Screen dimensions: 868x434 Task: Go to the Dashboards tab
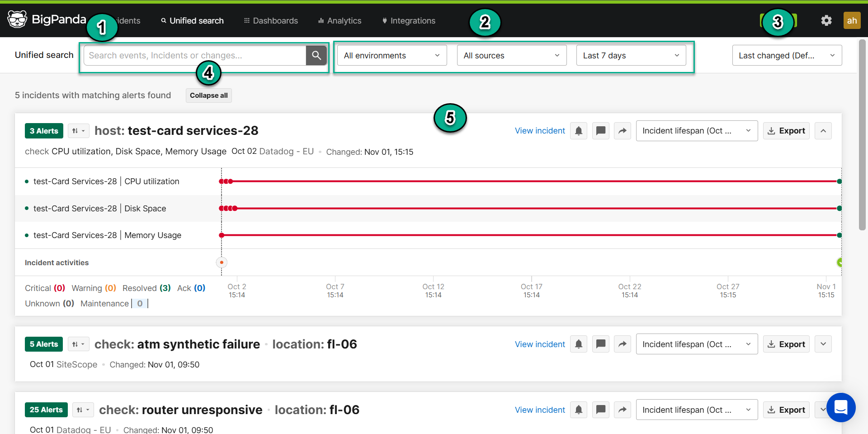pyautogui.click(x=271, y=21)
